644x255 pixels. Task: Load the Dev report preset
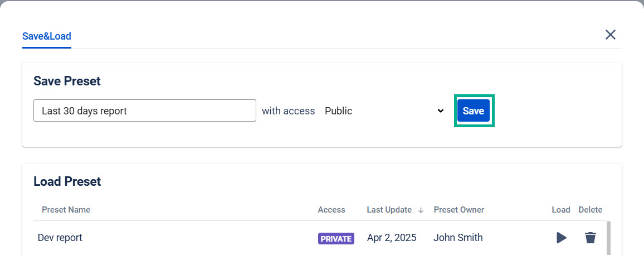(561, 238)
